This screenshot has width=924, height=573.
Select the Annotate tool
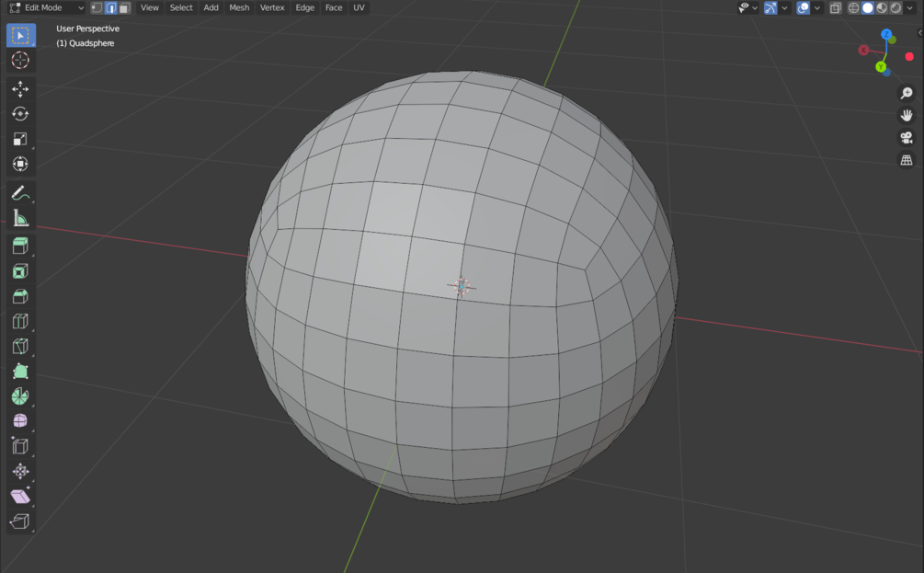click(20, 193)
